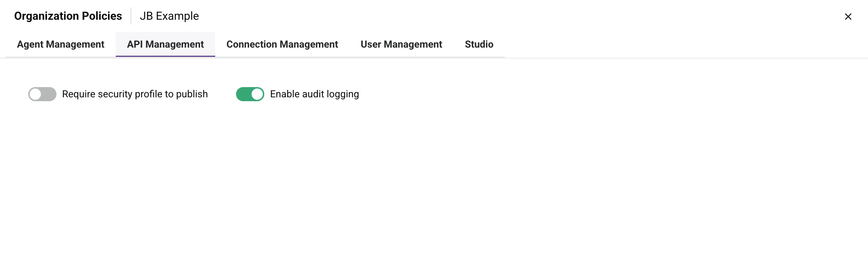Open the Connection Management tab

tap(282, 44)
